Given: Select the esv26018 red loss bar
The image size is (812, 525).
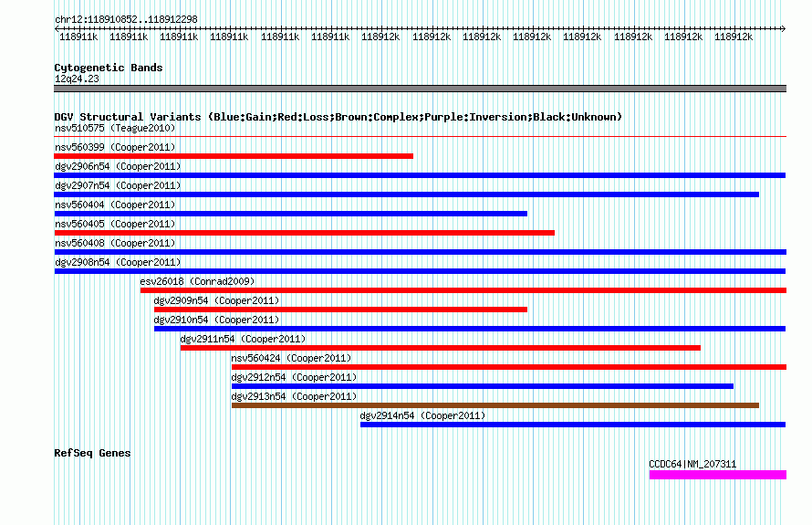Looking at the screenshot, I should [x=463, y=290].
